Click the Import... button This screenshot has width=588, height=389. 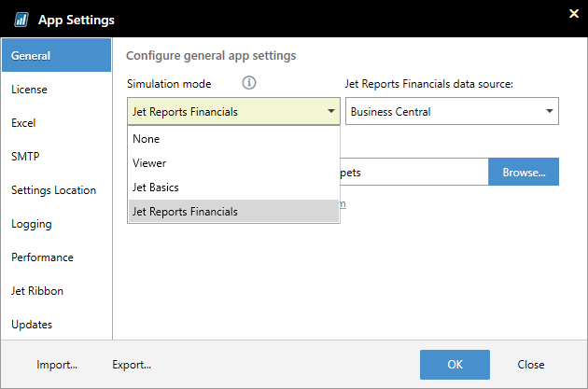click(x=57, y=364)
